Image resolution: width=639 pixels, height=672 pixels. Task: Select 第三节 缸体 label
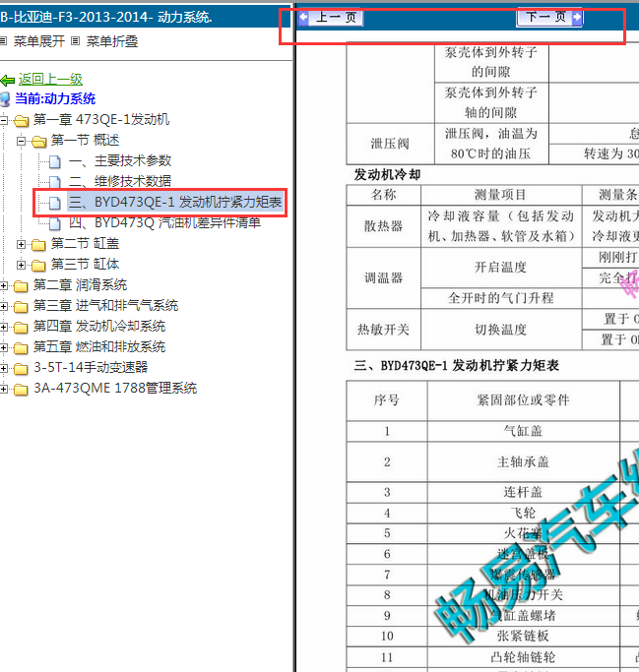tap(85, 264)
